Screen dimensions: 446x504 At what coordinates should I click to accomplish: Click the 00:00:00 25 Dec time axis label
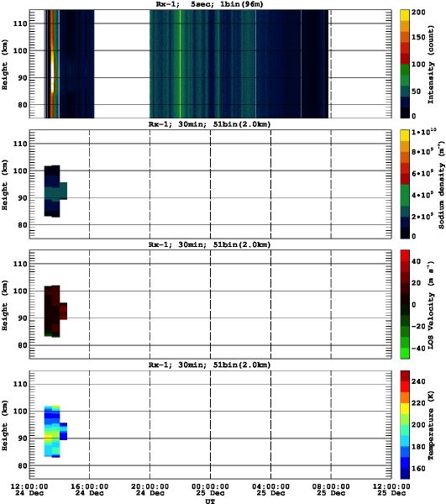click(x=210, y=490)
